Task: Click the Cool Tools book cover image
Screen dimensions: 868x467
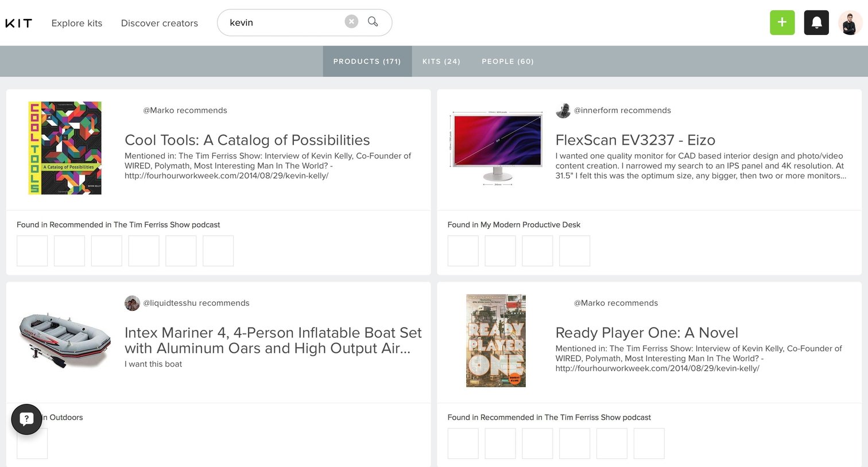Action: [65, 148]
